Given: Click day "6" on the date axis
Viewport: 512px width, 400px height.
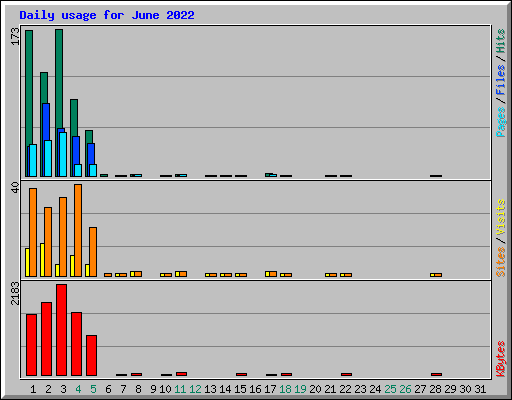Looking at the screenshot, I should 108,389.
